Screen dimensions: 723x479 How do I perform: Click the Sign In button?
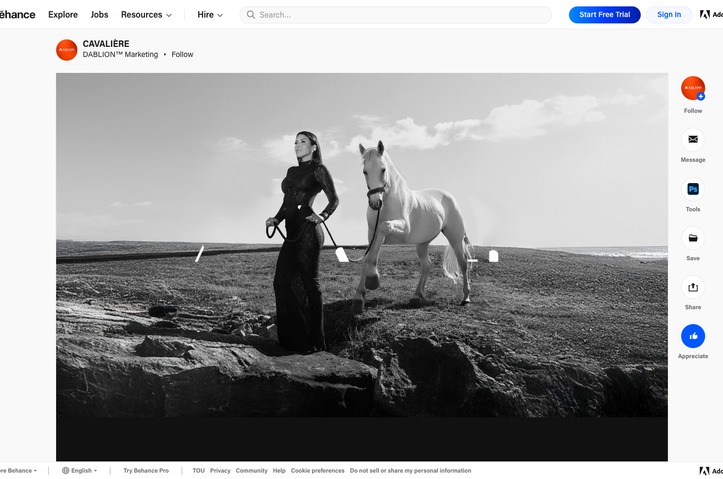coord(669,15)
